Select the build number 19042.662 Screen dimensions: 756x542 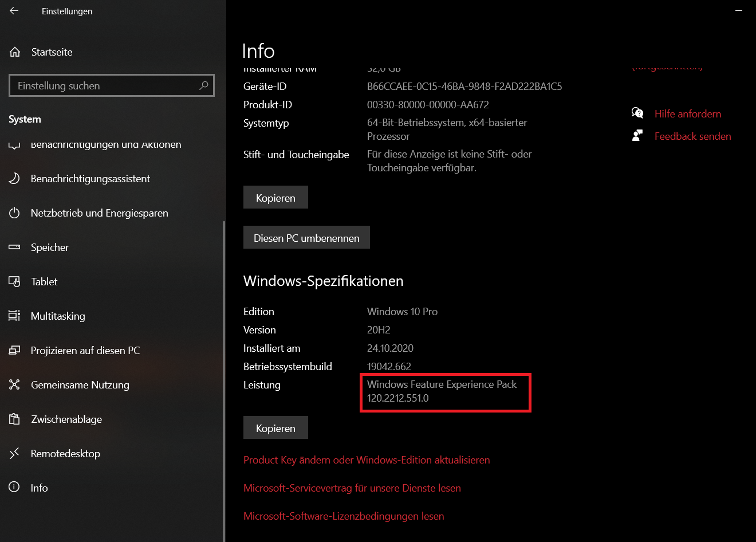pos(389,367)
